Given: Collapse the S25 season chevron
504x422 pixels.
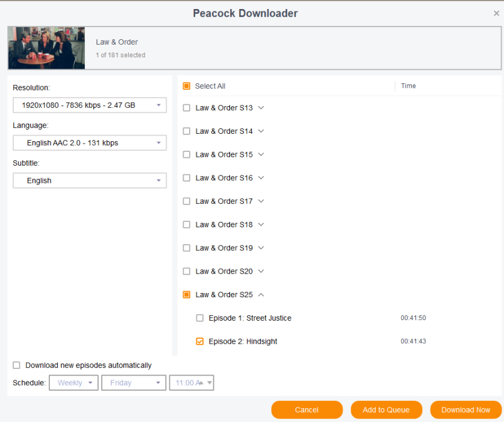Looking at the screenshot, I should [261, 295].
